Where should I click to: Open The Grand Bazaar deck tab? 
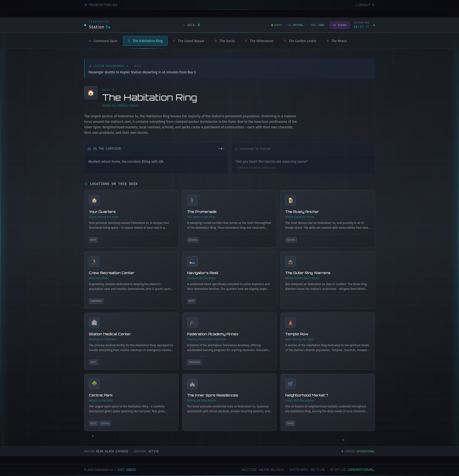coord(189,41)
